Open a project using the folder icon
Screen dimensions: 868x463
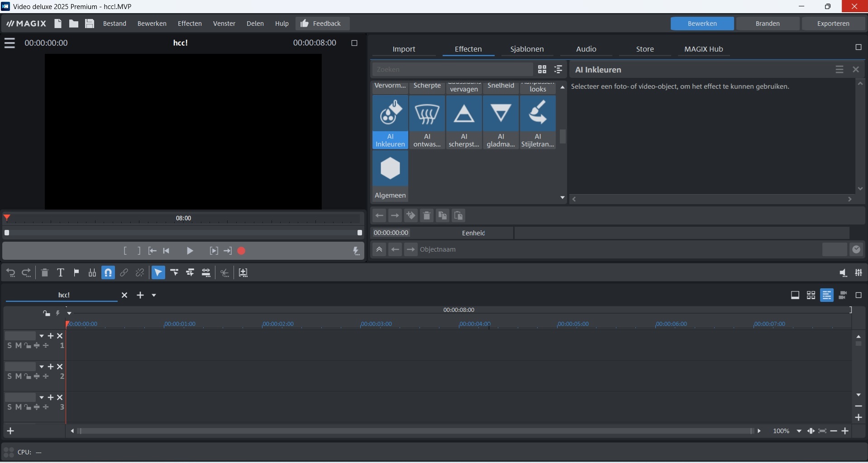coord(74,24)
